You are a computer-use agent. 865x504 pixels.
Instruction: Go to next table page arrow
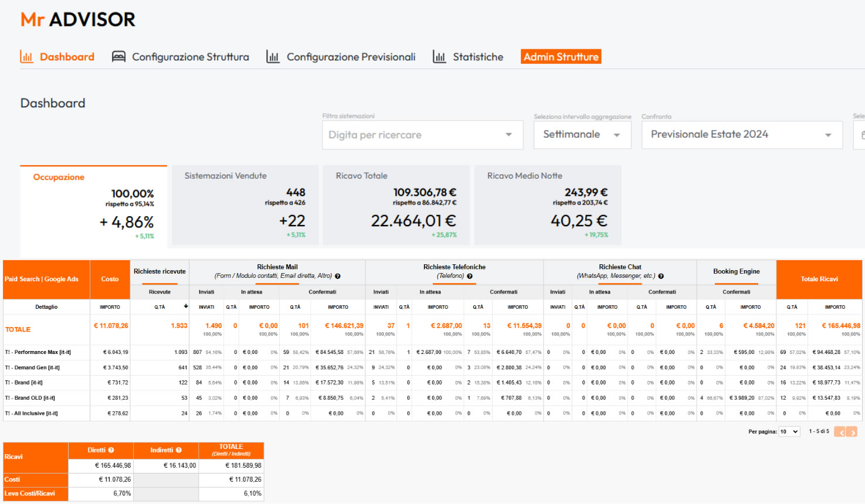[x=852, y=432]
